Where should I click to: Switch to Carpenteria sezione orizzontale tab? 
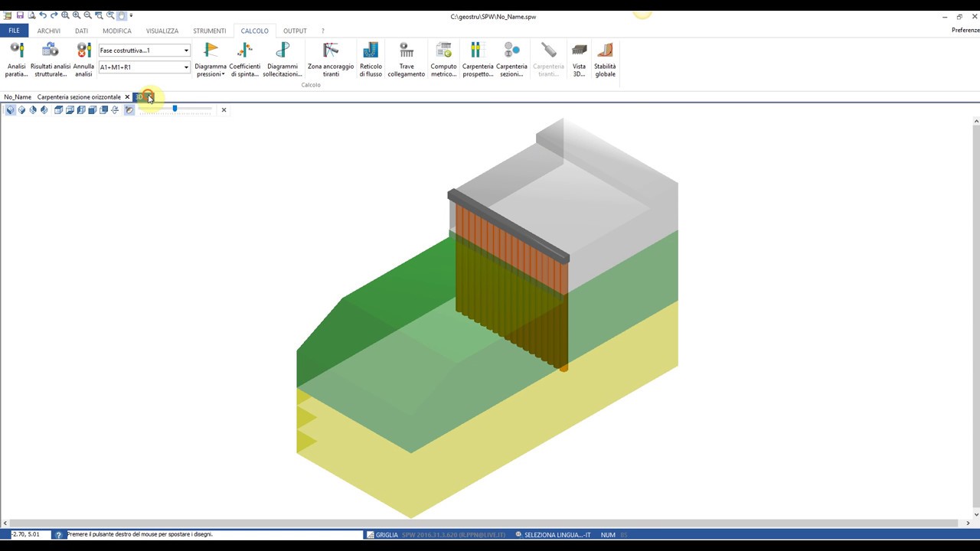79,97
